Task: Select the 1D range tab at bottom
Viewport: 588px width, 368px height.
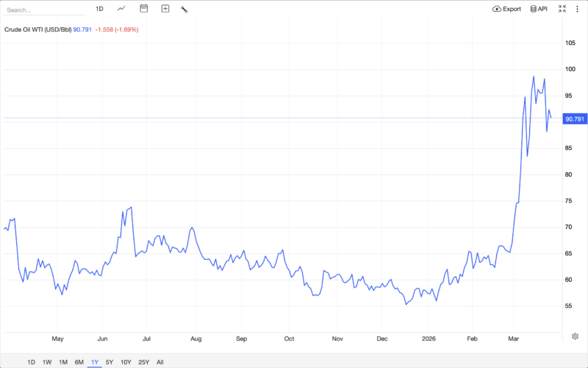Action: point(31,362)
